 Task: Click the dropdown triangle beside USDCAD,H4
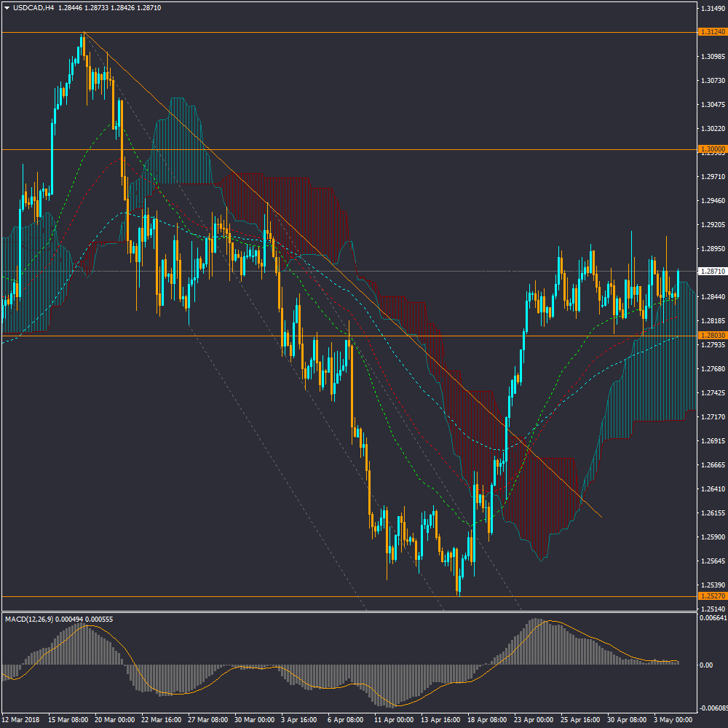click(7, 8)
